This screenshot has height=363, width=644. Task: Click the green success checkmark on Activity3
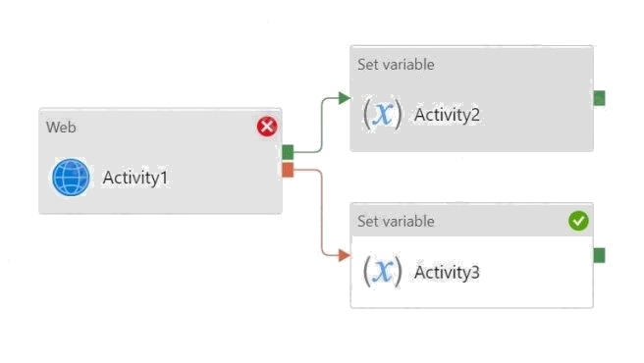578,221
